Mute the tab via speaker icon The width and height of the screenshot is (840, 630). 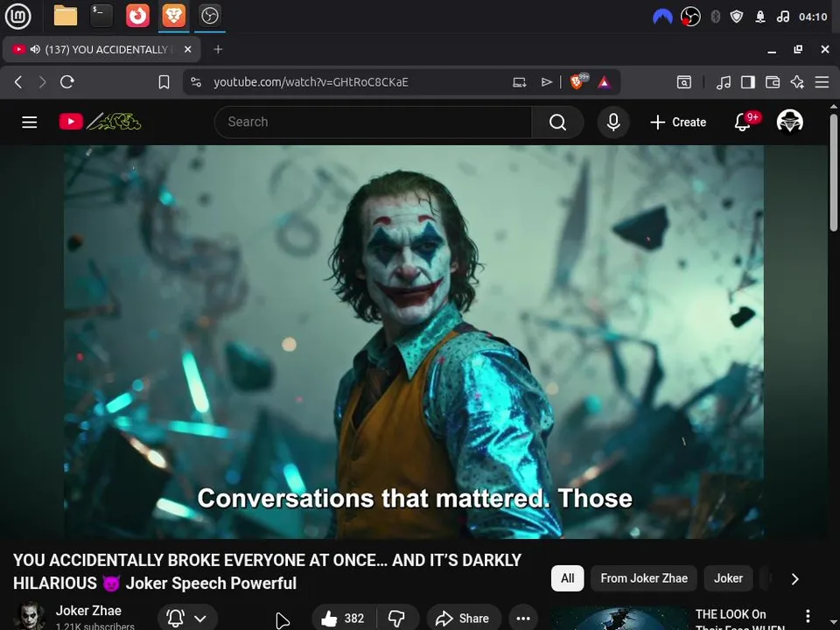coord(35,49)
